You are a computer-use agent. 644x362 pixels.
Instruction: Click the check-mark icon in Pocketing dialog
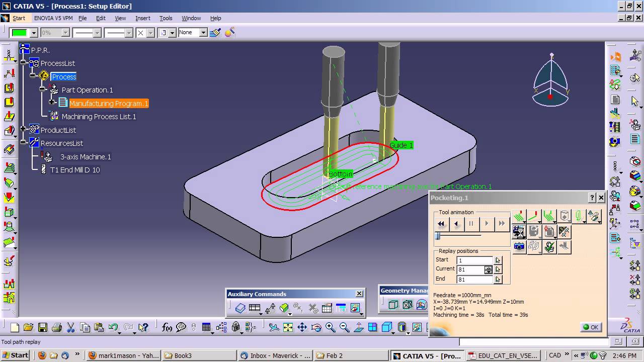click(x=549, y=247)
